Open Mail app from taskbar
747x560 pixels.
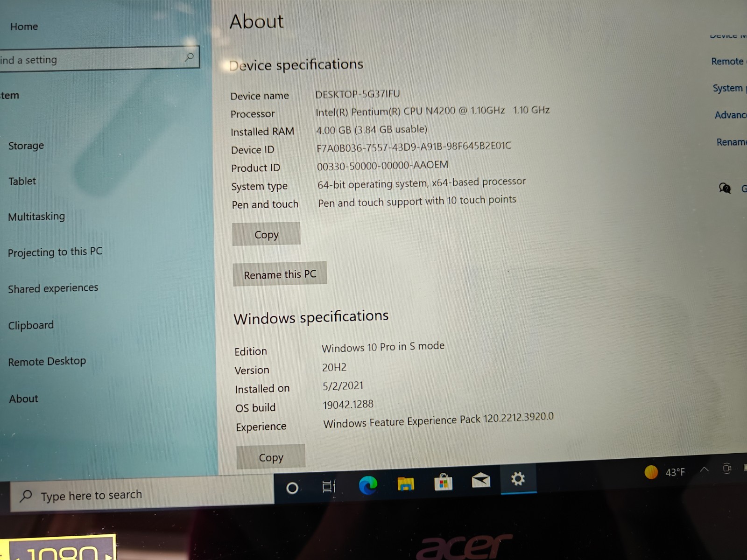click(x=481, y=480)
